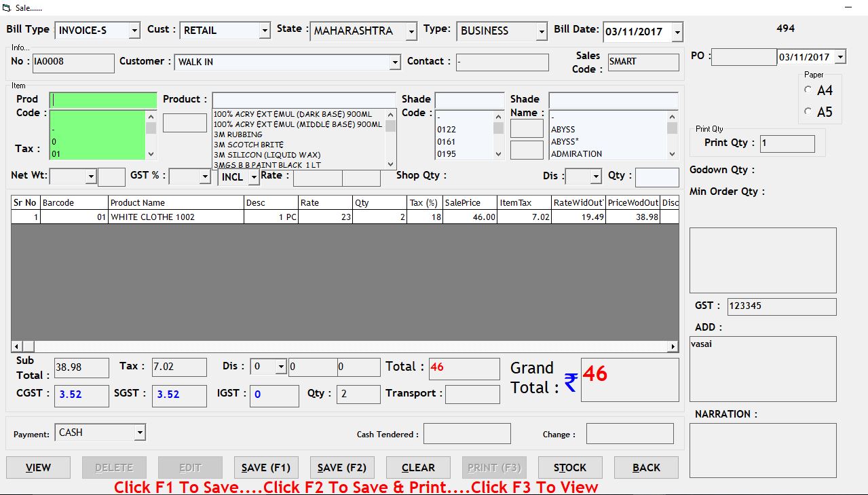The image size is (868, 495).
Task: Select the A4 paper radio button
Action: [808, 90]
